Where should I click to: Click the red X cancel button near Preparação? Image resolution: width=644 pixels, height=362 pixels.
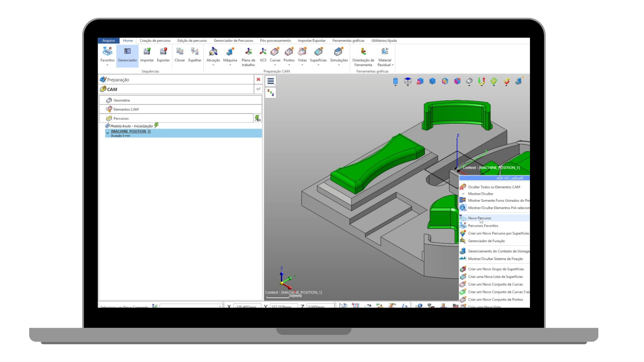click(x=258, y=79)
